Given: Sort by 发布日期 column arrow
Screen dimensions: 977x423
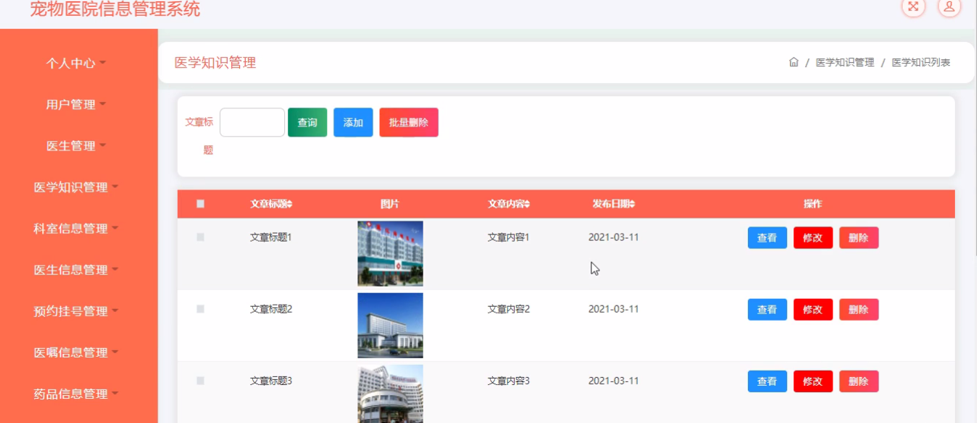Looking at the screenshot, I should point(632,204).
